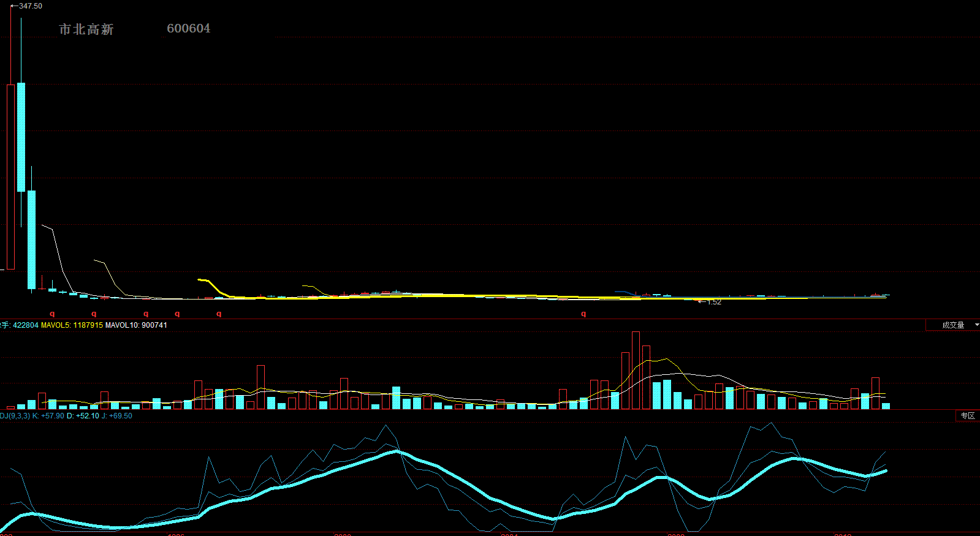Click the stock name 市北高新
Viewport: 980px width, 536px height.
click(86, 29)
